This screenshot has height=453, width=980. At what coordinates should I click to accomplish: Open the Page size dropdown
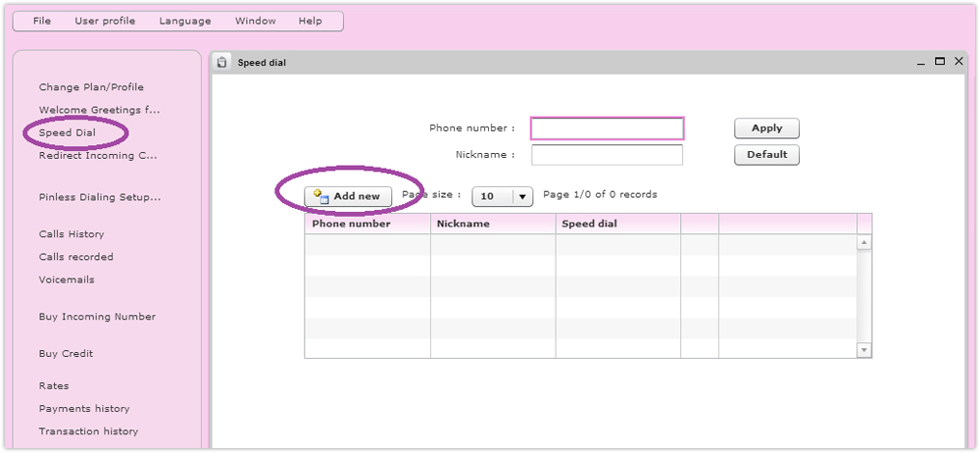(x=503, y=196)
